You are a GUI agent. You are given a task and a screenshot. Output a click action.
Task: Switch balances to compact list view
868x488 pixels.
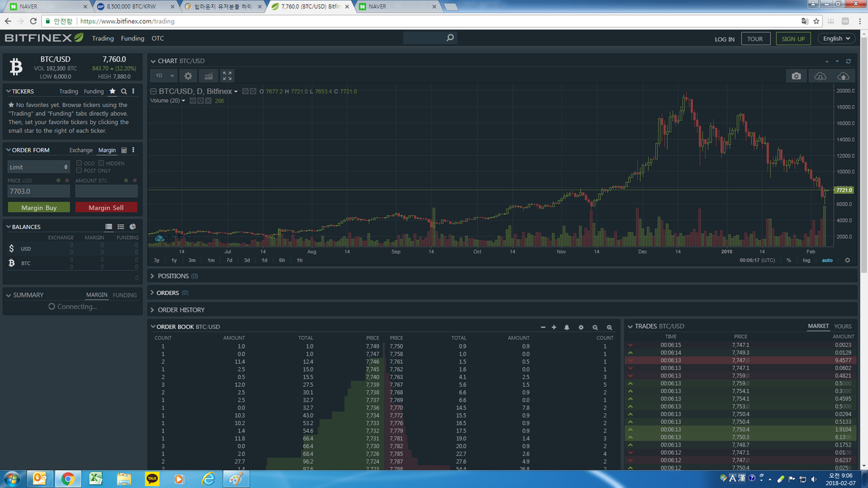pyautogui.click(x=121, y=226)
